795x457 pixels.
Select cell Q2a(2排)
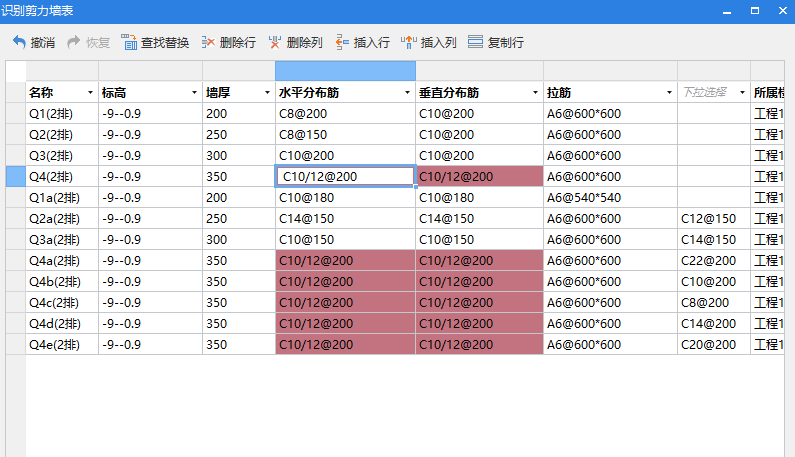coord(62,219)
